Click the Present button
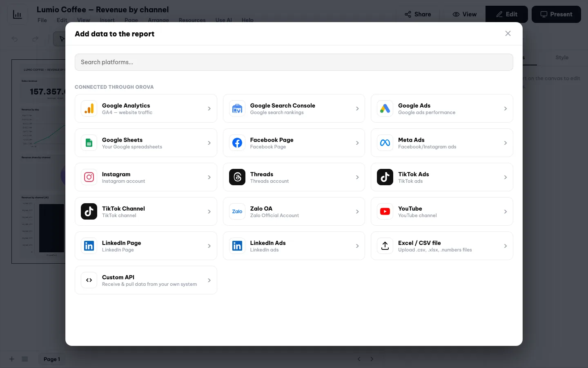588x368 pixels. point(556,14)
